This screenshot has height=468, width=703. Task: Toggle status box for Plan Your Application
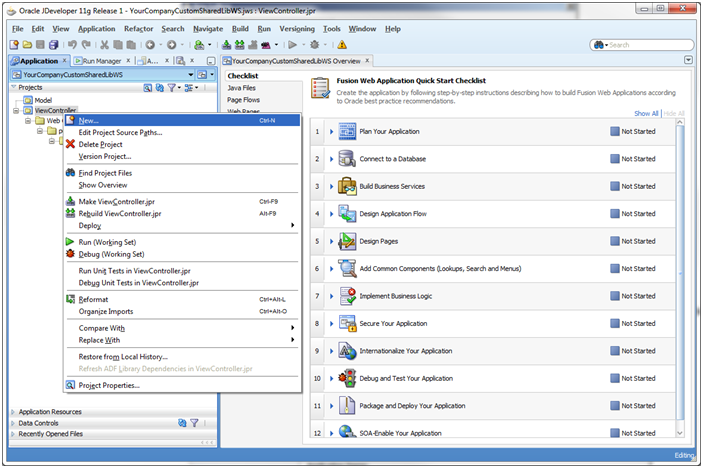(615, 131)
